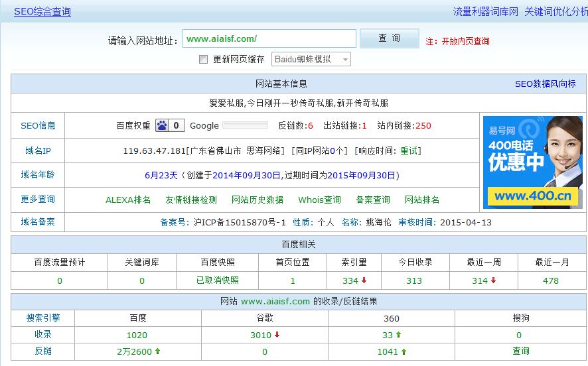Click the 查询 search button
This screenshot has height=366, width=588.
[389, 38]
